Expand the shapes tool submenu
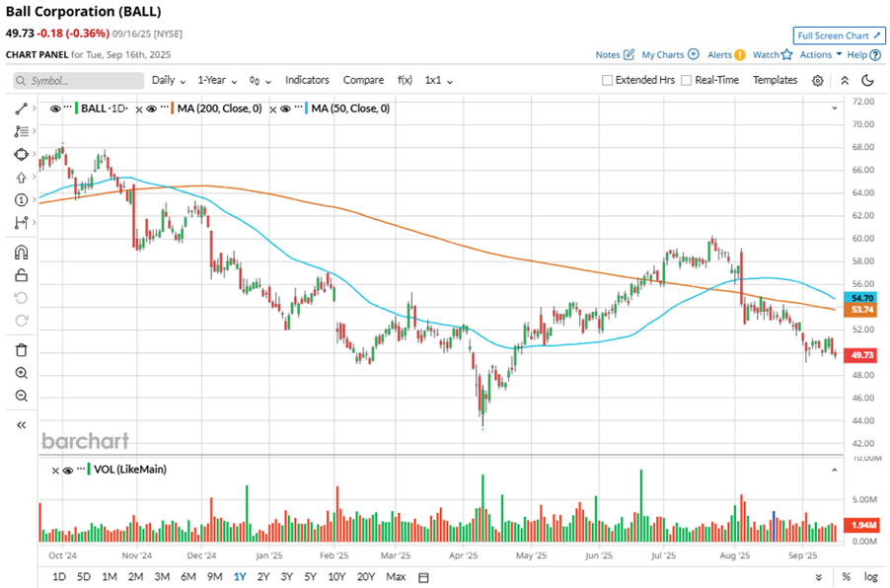Screen dimensions: 890x588 click(35, 154)
